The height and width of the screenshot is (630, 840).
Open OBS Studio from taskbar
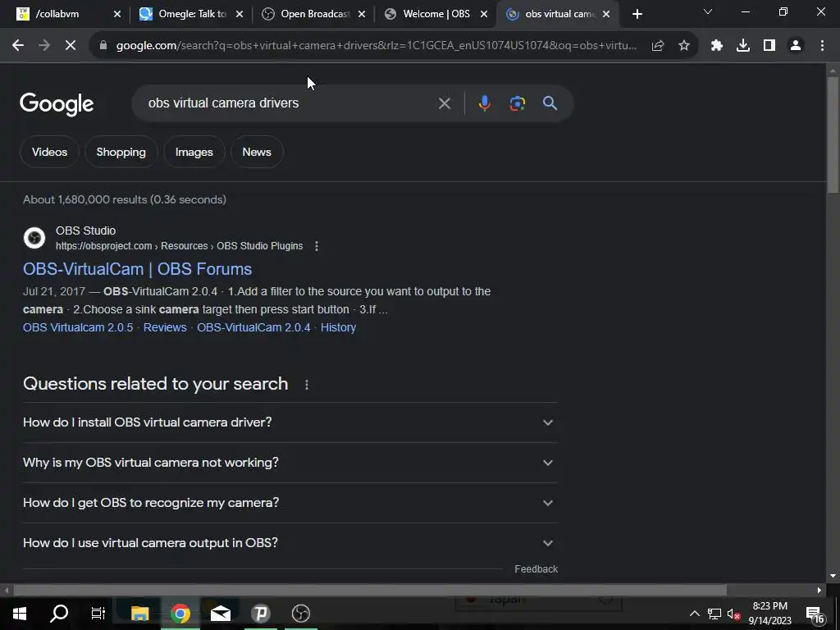(x=300, y=614)
